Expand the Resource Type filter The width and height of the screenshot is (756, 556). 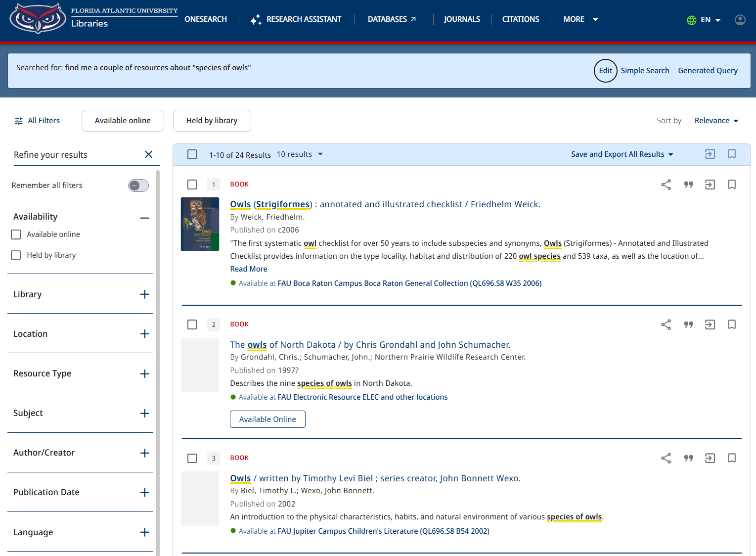pyautogui.click(x=144, y=373)
